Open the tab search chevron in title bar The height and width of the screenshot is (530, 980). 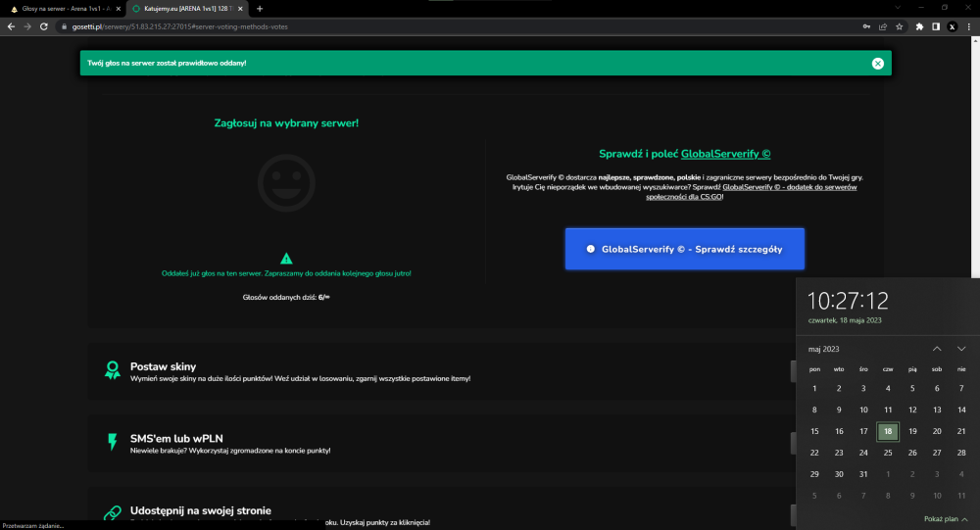tap(898, 8)
